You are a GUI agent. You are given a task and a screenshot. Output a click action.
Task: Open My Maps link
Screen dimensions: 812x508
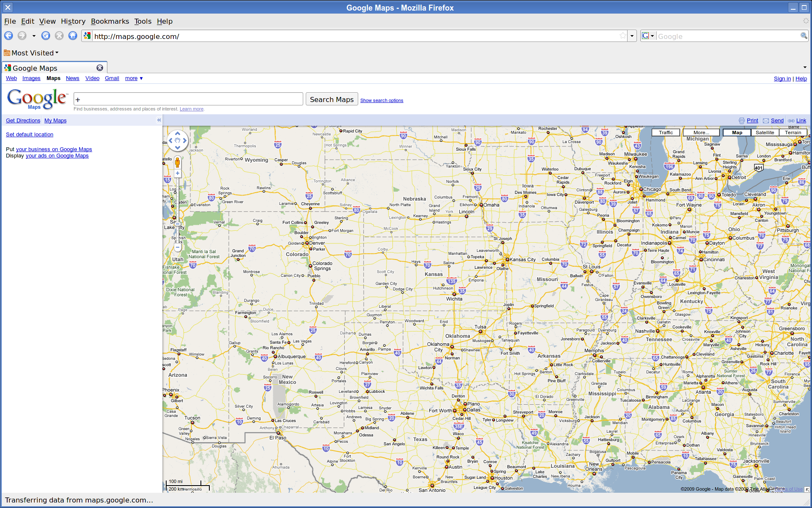click(55, 121)
